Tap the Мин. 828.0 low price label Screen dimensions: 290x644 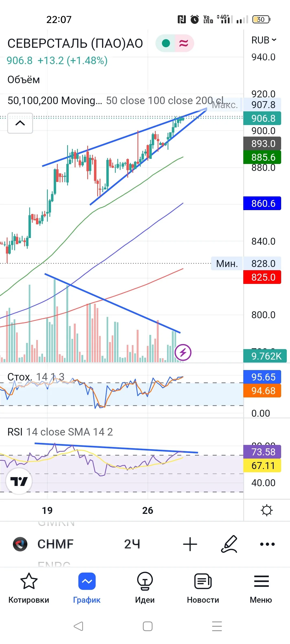246,264
